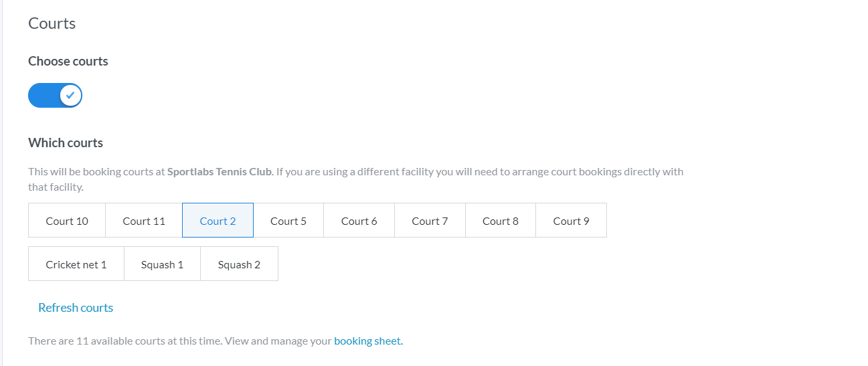Click the 11 available courts status text
This screenshot has height=366, width=868.
pyautogui.click(x=126, y=341)
